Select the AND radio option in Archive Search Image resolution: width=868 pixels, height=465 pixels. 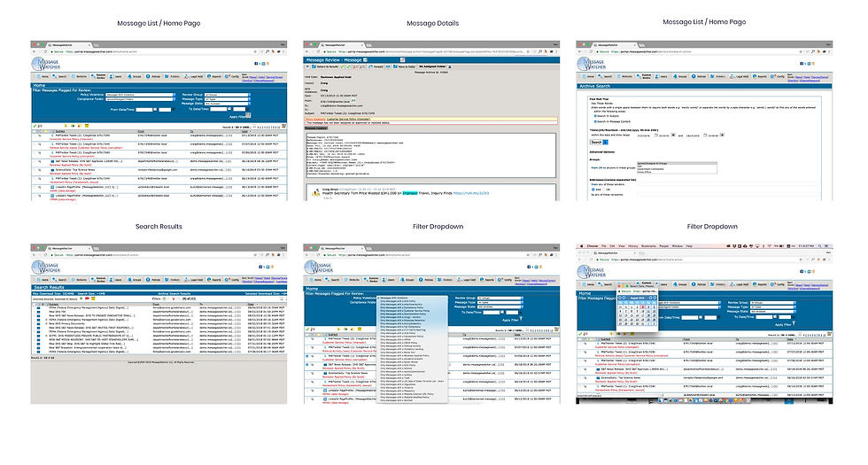point(593,190)
